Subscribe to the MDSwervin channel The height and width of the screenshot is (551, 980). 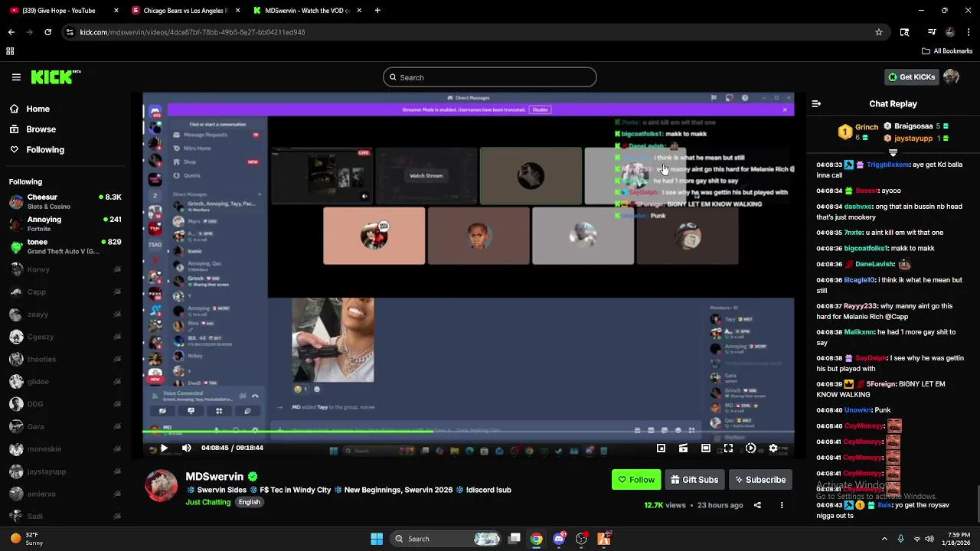tap(760, 480)
